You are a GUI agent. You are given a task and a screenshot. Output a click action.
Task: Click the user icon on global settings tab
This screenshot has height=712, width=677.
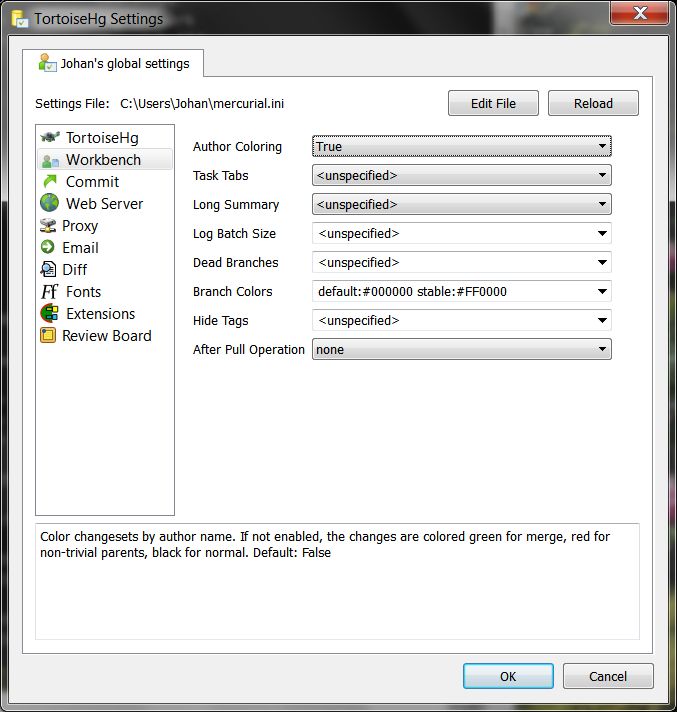[47, 63]
